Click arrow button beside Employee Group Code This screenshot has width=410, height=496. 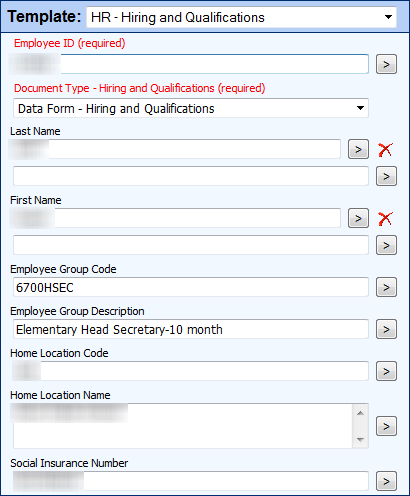pyautogui.click(x=386, y=287)
